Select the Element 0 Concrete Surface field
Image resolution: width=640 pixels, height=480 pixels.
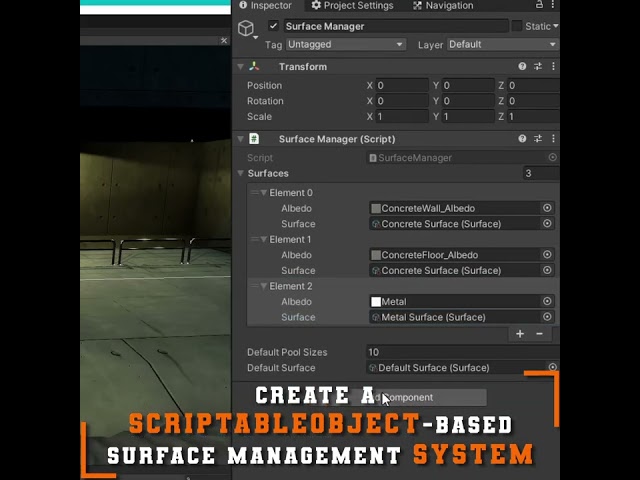(x=455, y=224)
